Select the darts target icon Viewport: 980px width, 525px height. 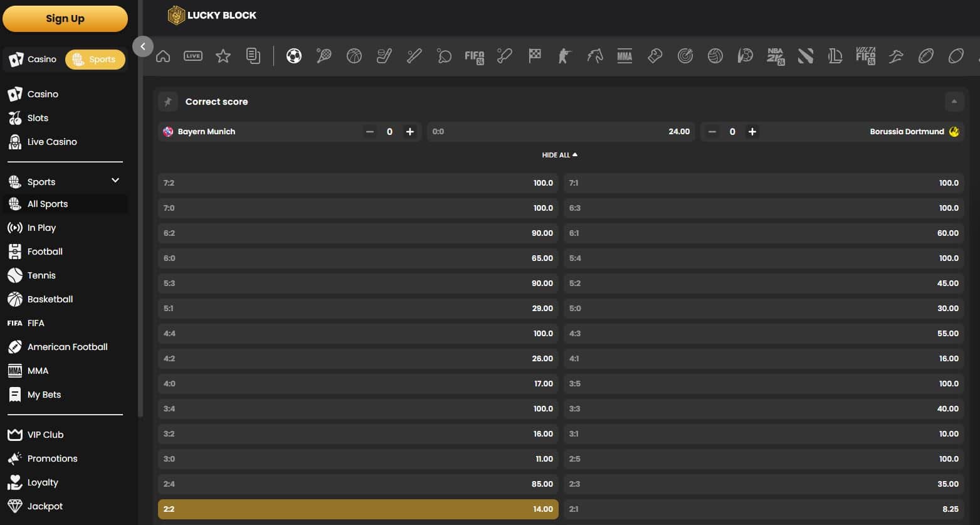point(685,56)
